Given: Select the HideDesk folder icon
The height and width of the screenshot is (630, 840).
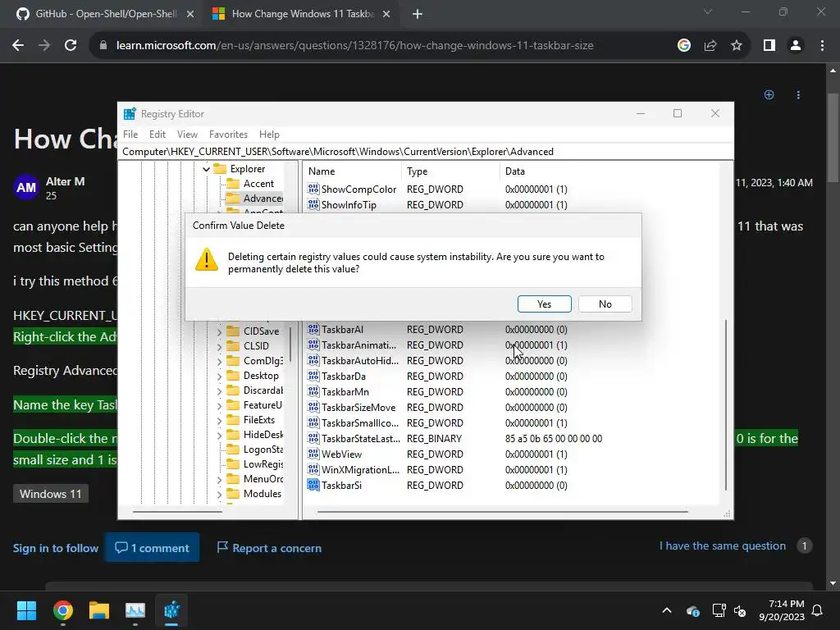Looking at the screenshot, I should click(x=233, y=435).
